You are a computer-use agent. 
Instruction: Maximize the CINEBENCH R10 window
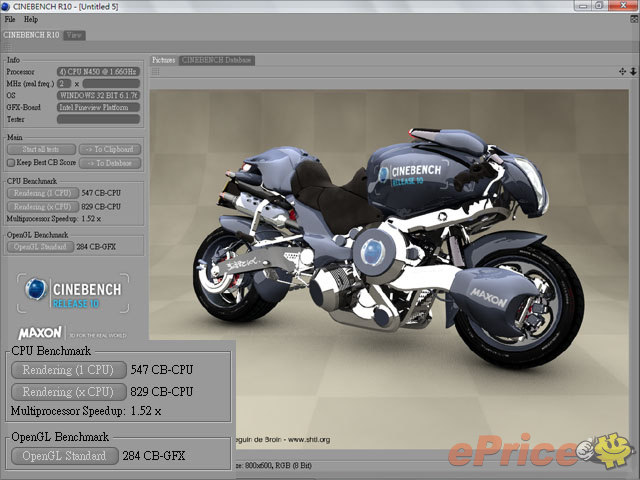click(x=599, y=6)
